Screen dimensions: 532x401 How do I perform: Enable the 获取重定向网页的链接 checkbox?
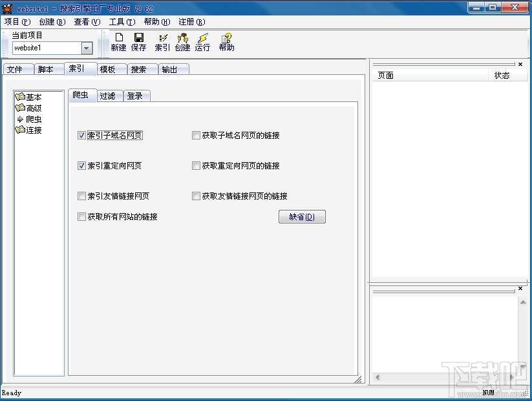pos(196,166)
